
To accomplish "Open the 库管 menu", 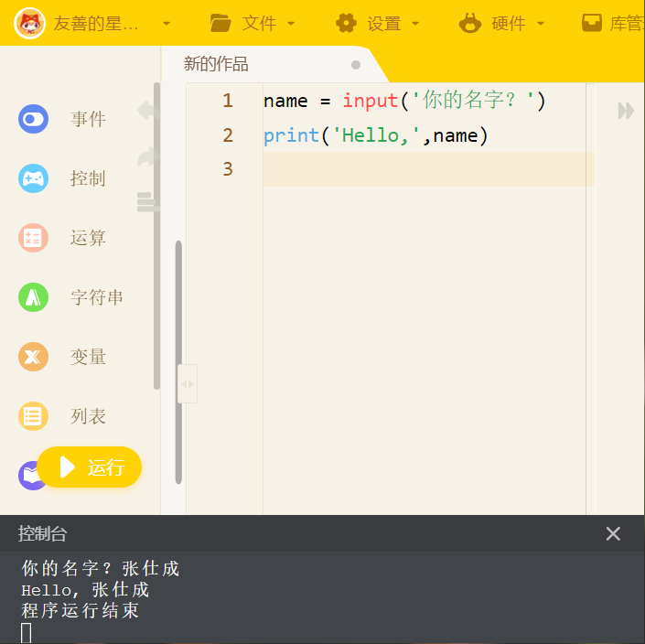I will point(627,24).
